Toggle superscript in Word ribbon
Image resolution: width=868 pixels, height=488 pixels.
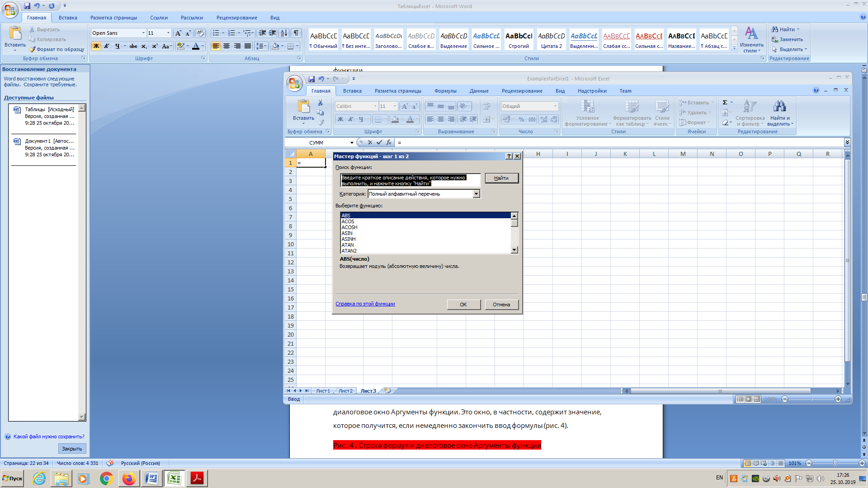(x=155, y=46)
